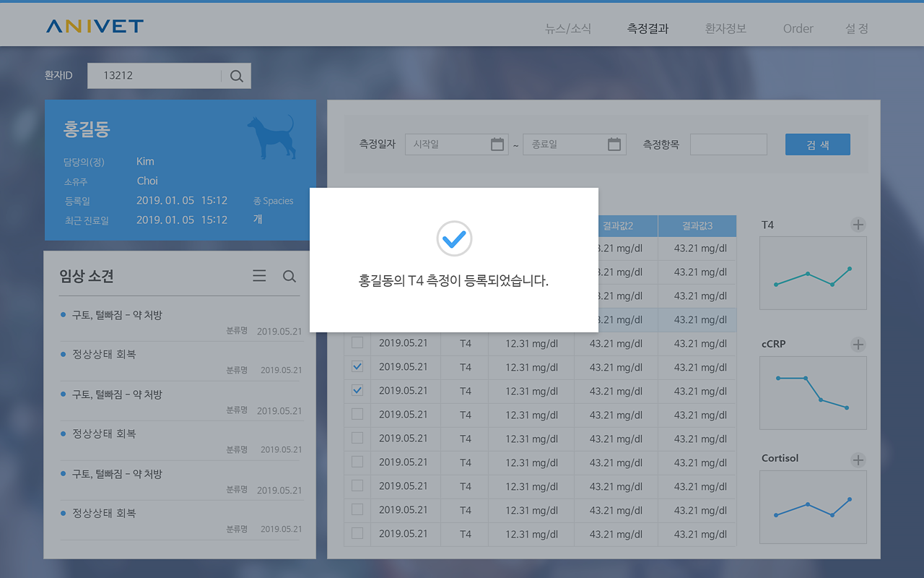
Task: Uncheck the second checked T4 row checkbox
Action: pyautogui.click(x=357, y=390)
